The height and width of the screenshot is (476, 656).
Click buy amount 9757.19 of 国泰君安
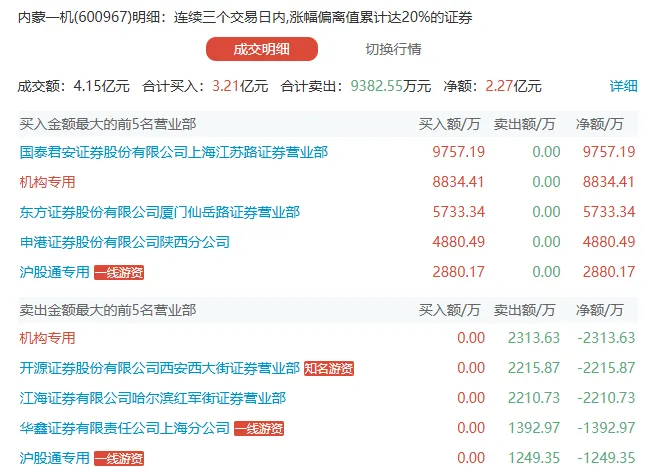[x=459, y=152]
